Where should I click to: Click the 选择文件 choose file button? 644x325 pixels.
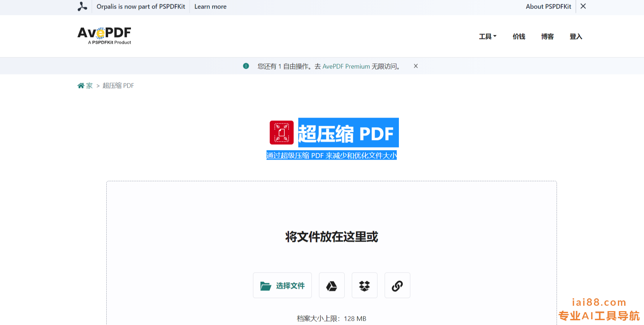point(282,285)
